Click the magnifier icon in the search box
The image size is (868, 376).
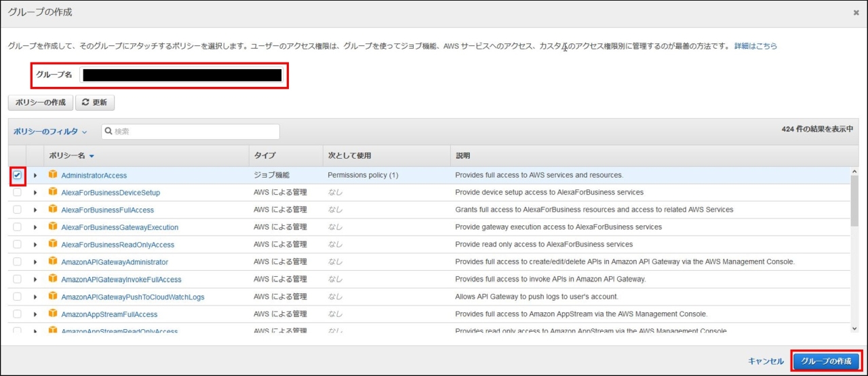(108, 132)
